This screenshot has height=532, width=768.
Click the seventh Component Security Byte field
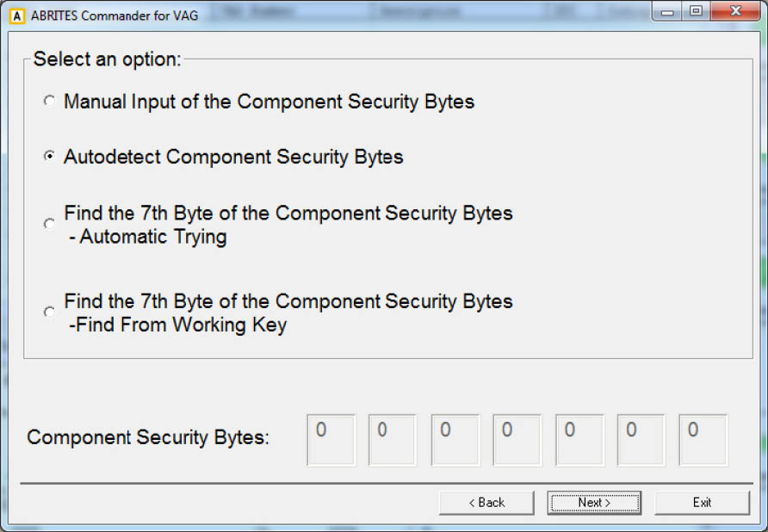(x=703, y=439)
